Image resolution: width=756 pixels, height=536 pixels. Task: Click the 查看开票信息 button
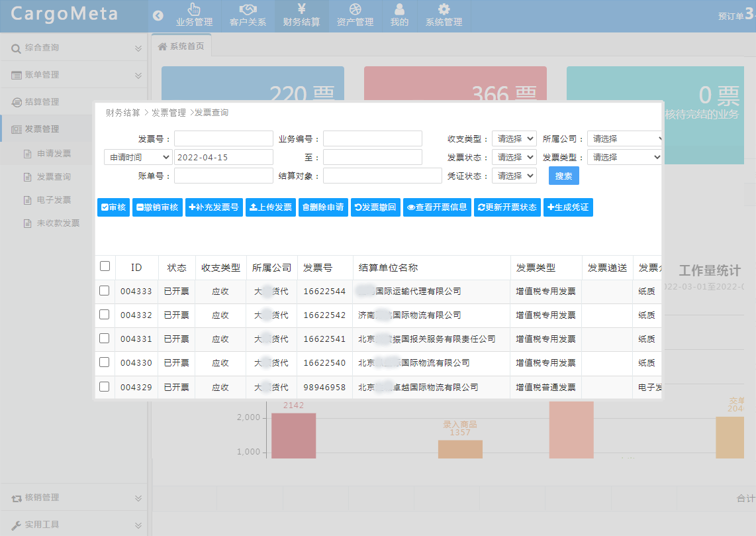[437, 207]
